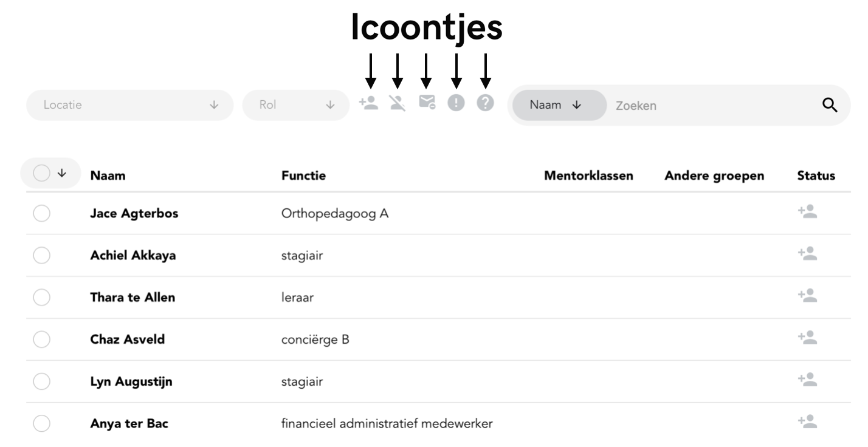Open the Achiel Akkaya name link
Image resolution: width=868 pixels, height=447 pixels.
click(133, 256)
